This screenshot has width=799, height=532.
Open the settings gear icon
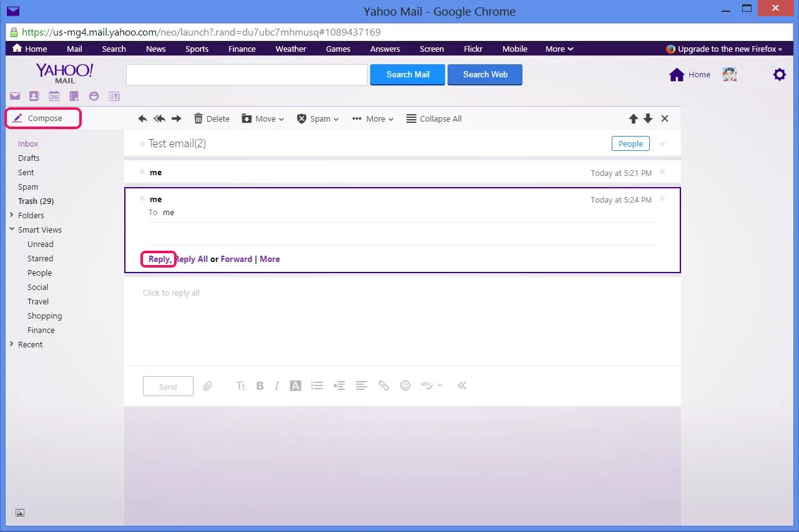[x=780, y=75]
